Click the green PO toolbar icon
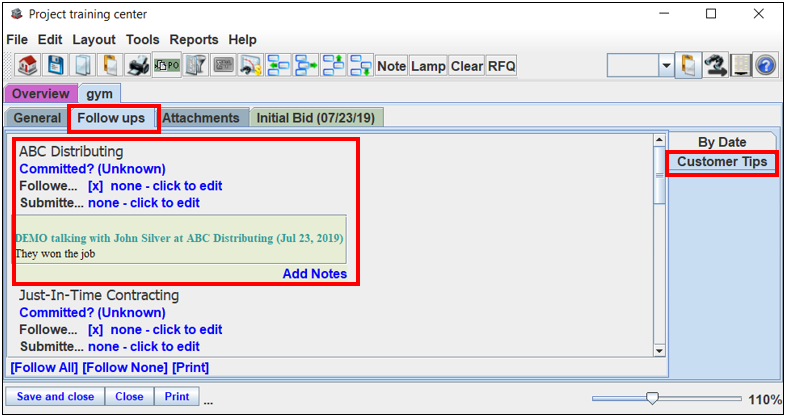 [x=167, y=66]
